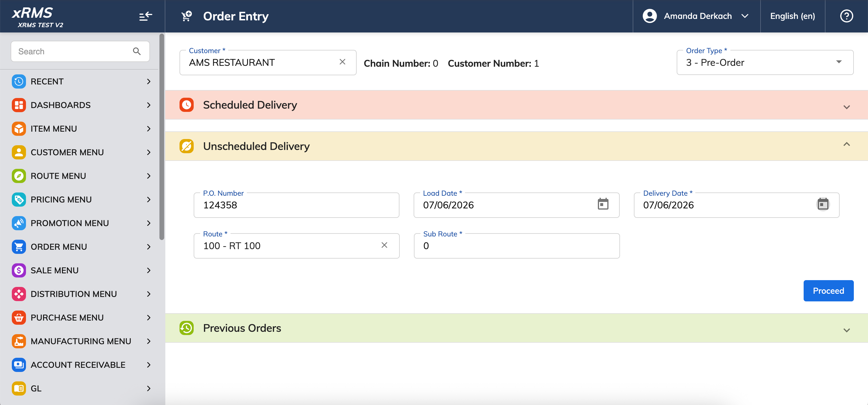Open the help question mark icon
868x405 pixels.
[x=846, y=16]
